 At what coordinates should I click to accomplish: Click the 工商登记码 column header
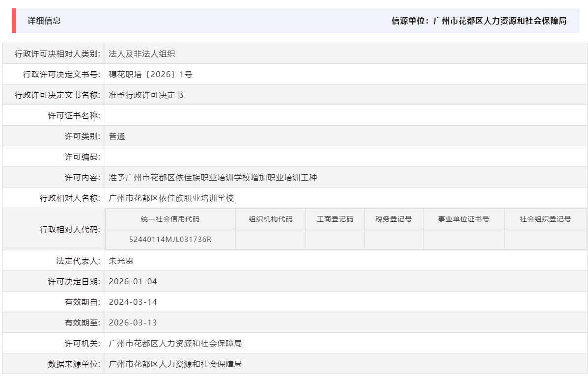pyautogui.click(x=336, y=218)
